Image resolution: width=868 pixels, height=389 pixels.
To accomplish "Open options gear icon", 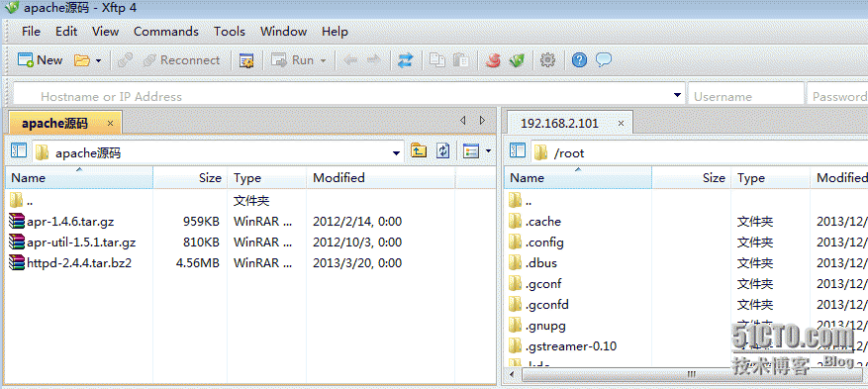I will coord(547,60).
